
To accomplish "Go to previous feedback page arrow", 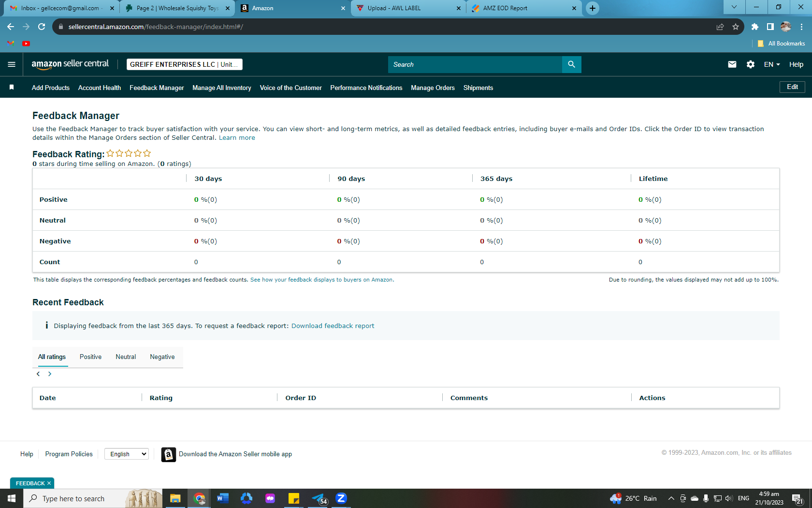I will click(x=38, y=374).
